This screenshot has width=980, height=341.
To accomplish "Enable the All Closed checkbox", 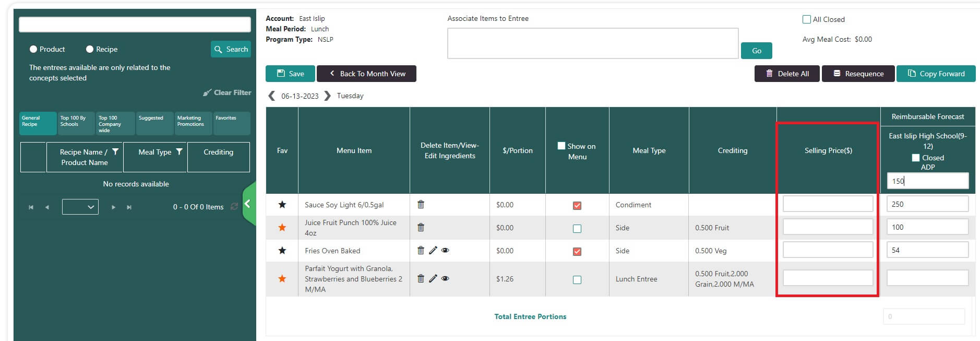I will [807, 20].
